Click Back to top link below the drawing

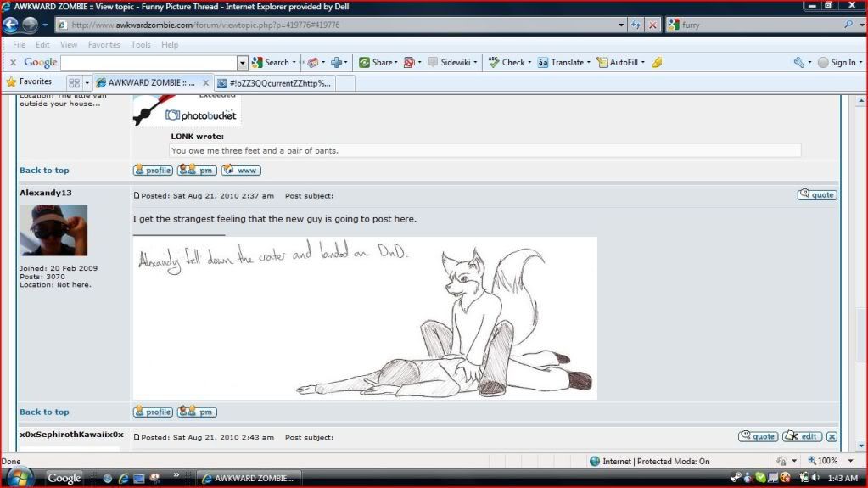44,412
